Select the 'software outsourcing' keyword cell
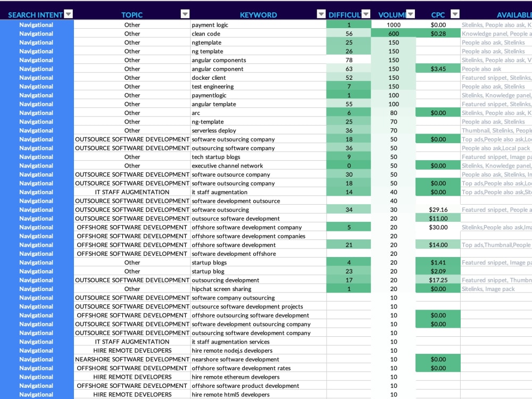Viewport: 532px width, 399px height. tap(258, 210)
